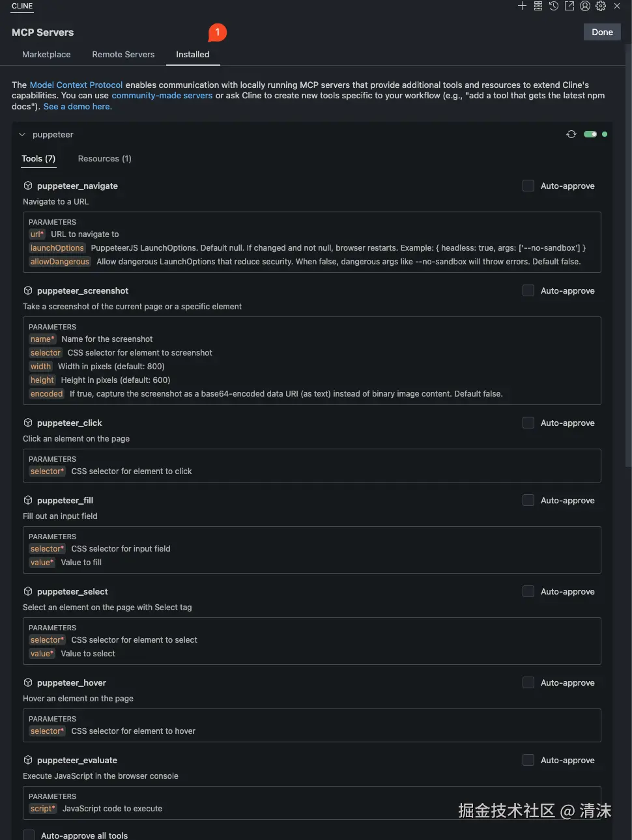Check Auto-approve all tools
Image resolution: width=632 pixels, height=840 pixels.
tap(29, 835)
